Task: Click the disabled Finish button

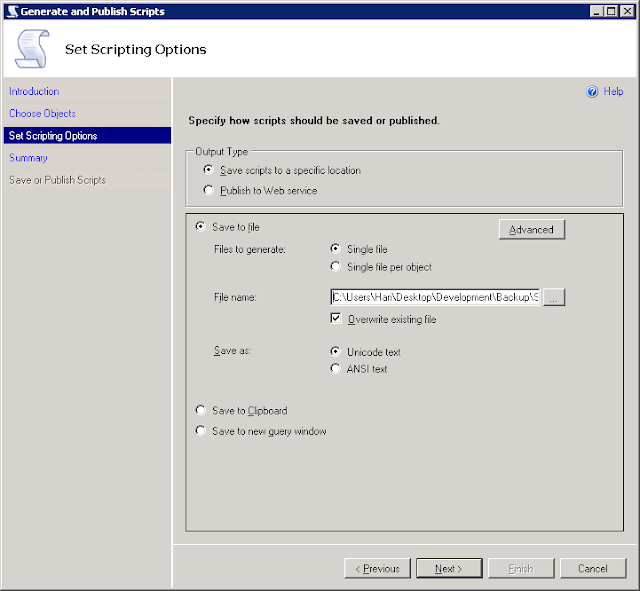Action: click(x=521, y=568)
